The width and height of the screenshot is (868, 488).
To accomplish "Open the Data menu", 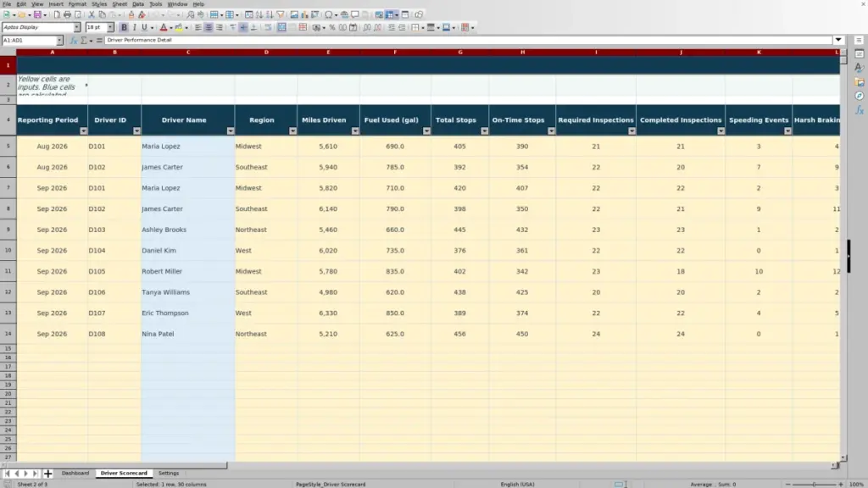I will coord(138,4).
